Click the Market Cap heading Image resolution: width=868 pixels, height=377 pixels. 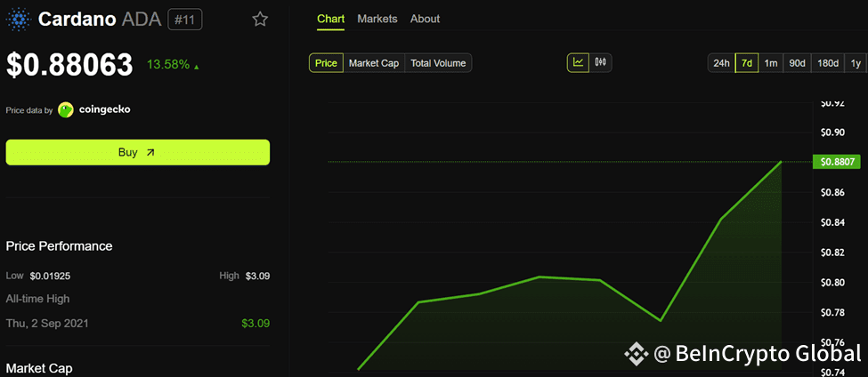click(x=39, y=368)
